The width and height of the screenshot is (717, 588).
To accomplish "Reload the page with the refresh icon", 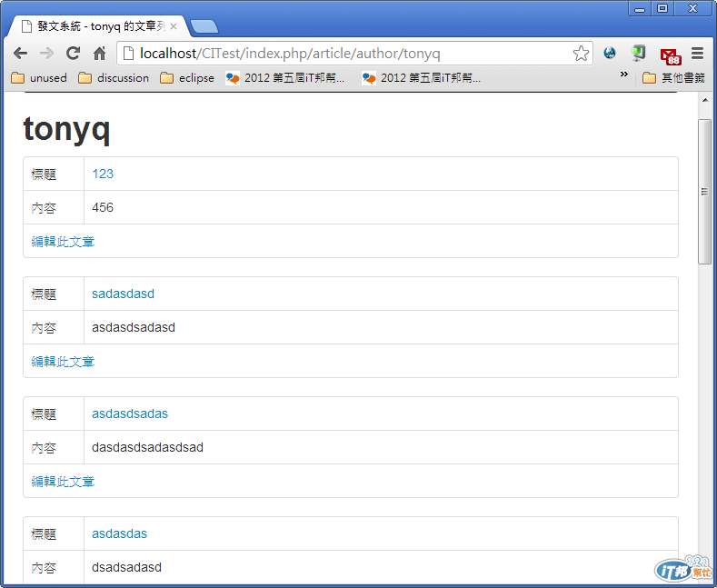I will [x=74, y=54].
